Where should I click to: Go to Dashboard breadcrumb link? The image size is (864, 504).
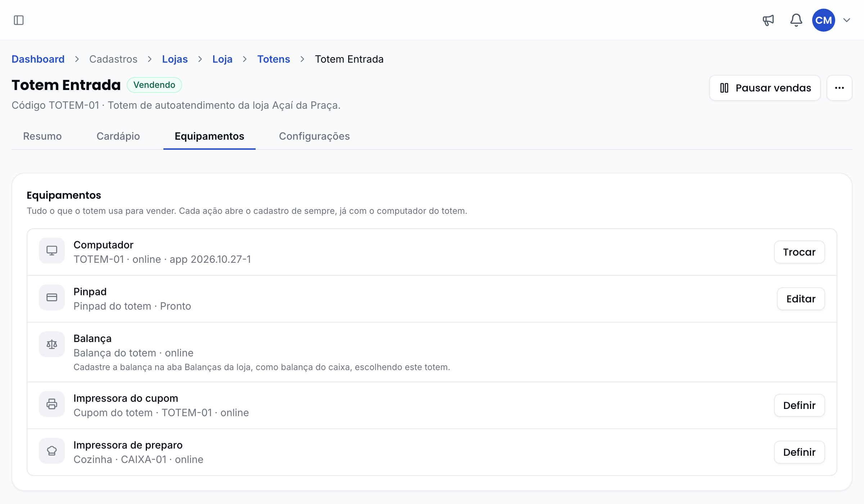(38, 59)
